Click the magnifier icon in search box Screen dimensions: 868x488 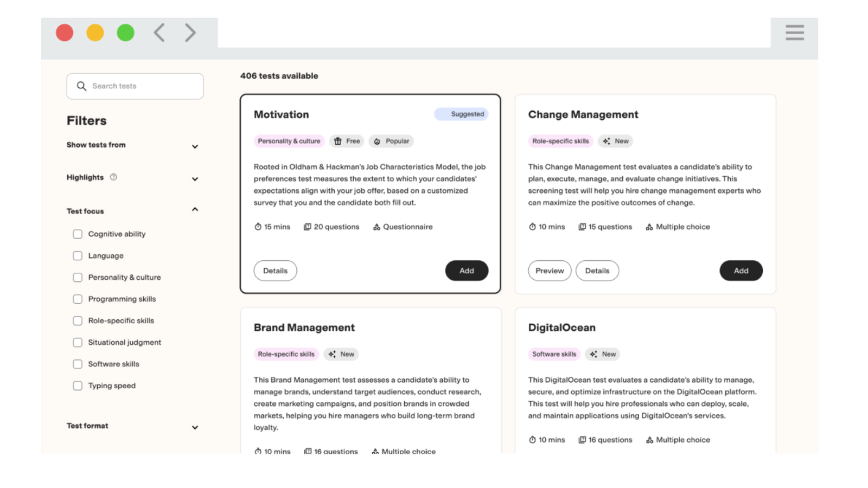(x=81, y=86)
